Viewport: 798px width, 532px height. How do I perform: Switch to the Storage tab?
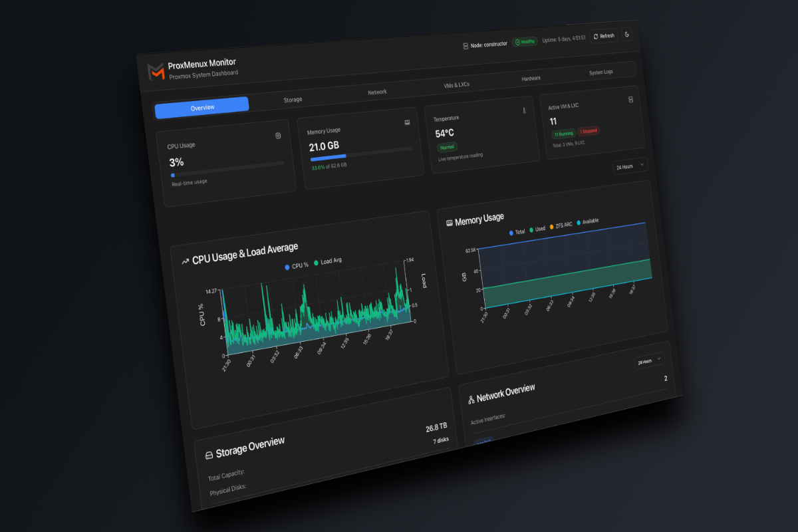(x=293, y=99)
